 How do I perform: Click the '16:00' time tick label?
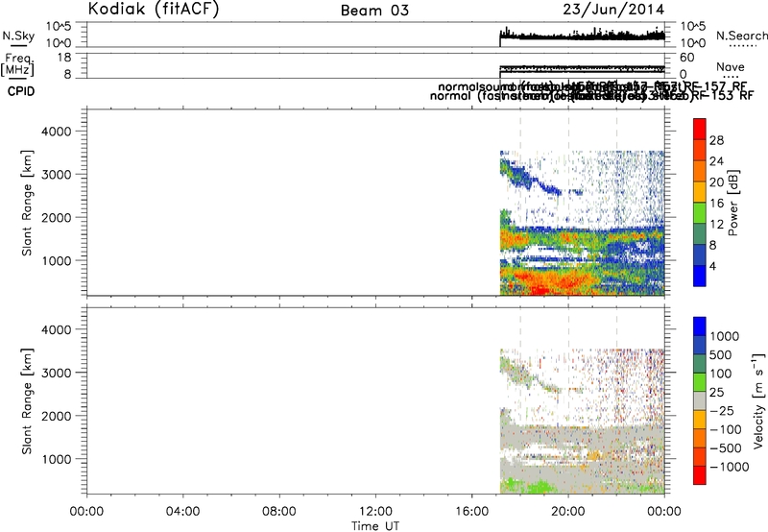click(x=471, y=512)
